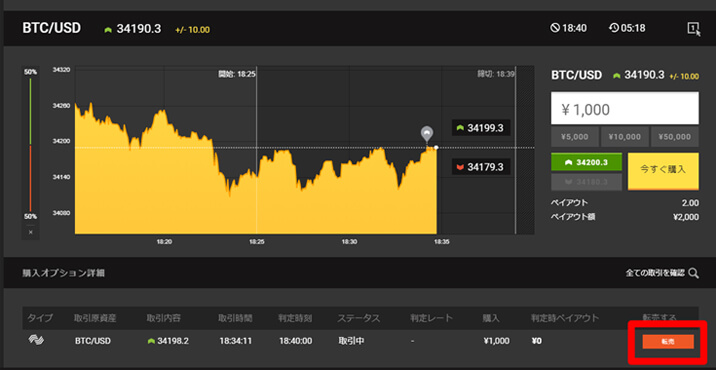Click the gray position marker pin on chart
The height and width of the screenshot is (370, 716).
(426, 134)
